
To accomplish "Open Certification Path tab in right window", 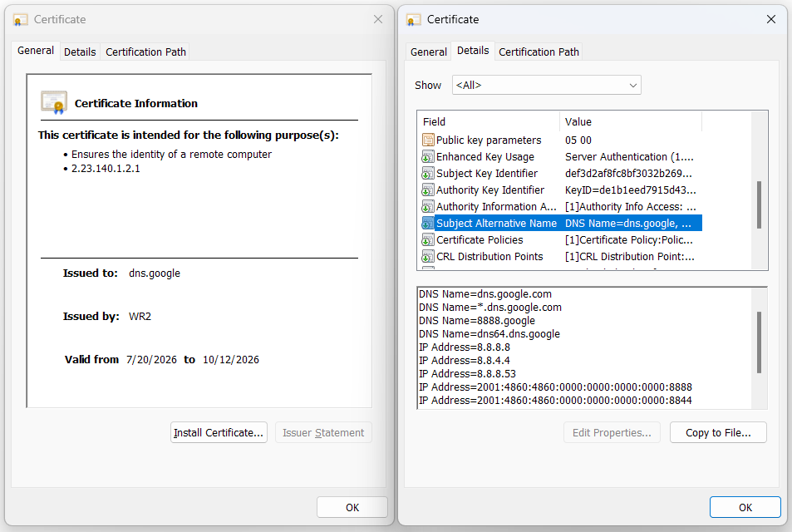I will click(x=539, y=52).
